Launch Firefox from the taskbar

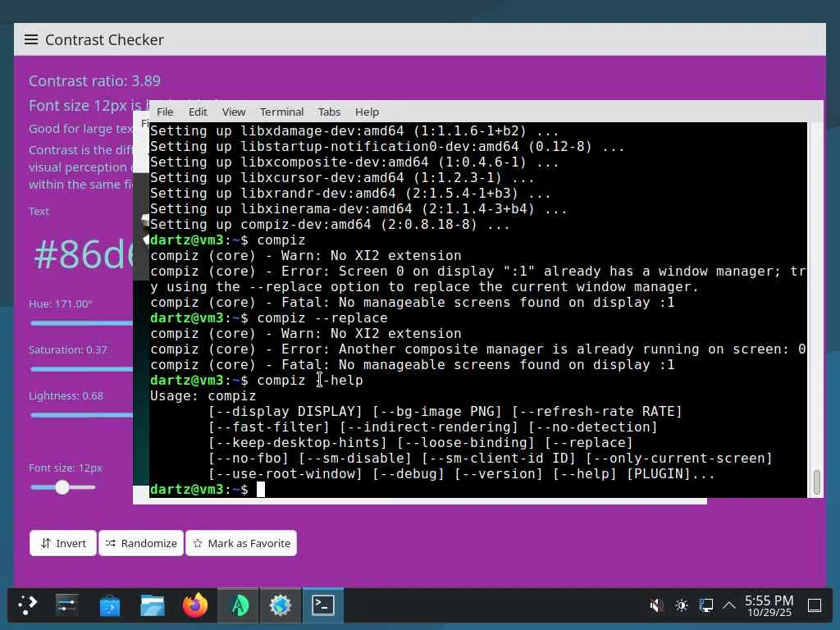195,605
